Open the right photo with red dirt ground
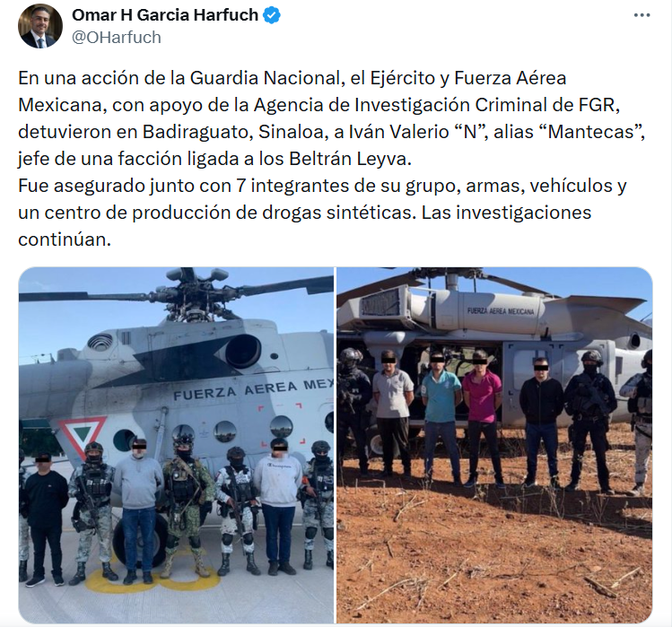Viewport: 672px width, 627px height. pyautogui.click(x=494, y=445)
